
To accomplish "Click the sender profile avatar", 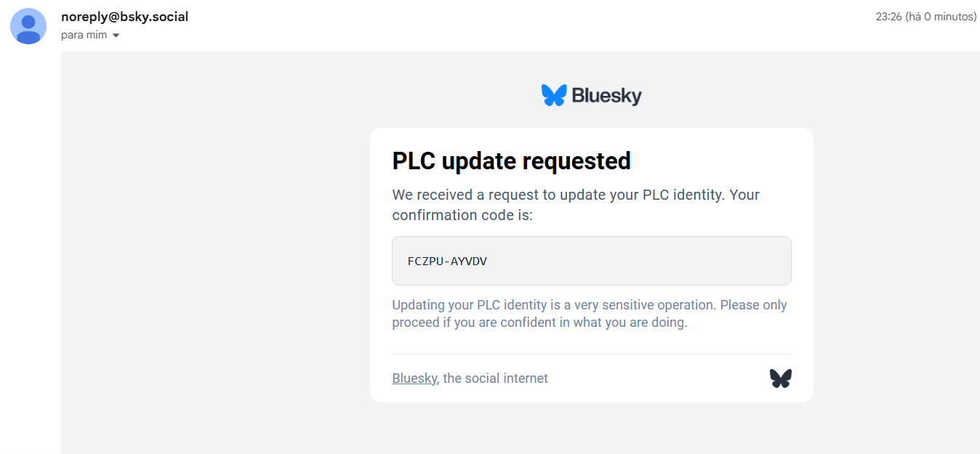I will tap(29, 26).
